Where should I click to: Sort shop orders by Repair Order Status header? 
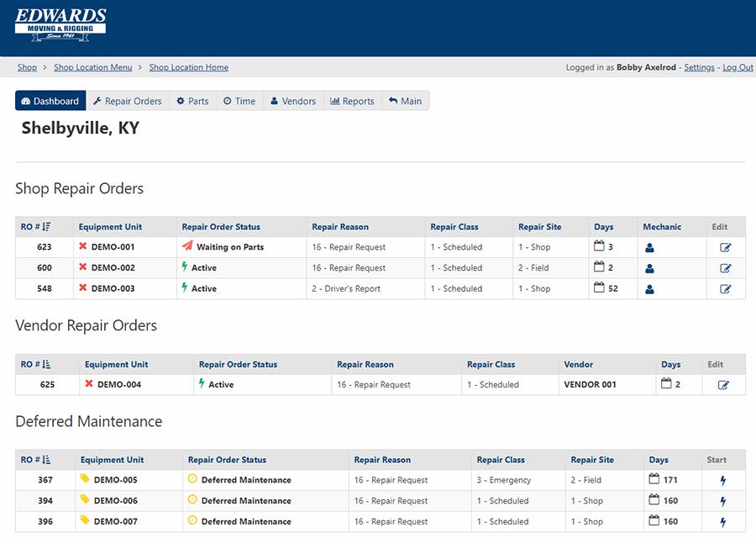[221, 227]
